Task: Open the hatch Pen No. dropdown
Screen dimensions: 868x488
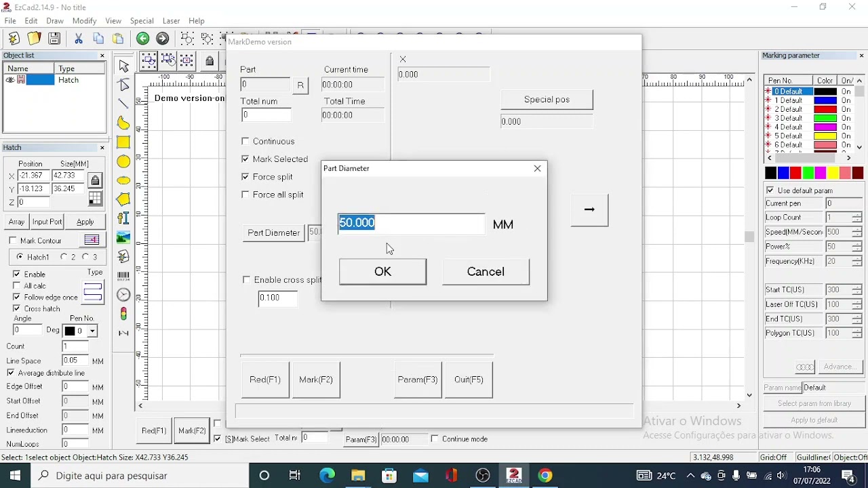Action: [x=93, y=331]
